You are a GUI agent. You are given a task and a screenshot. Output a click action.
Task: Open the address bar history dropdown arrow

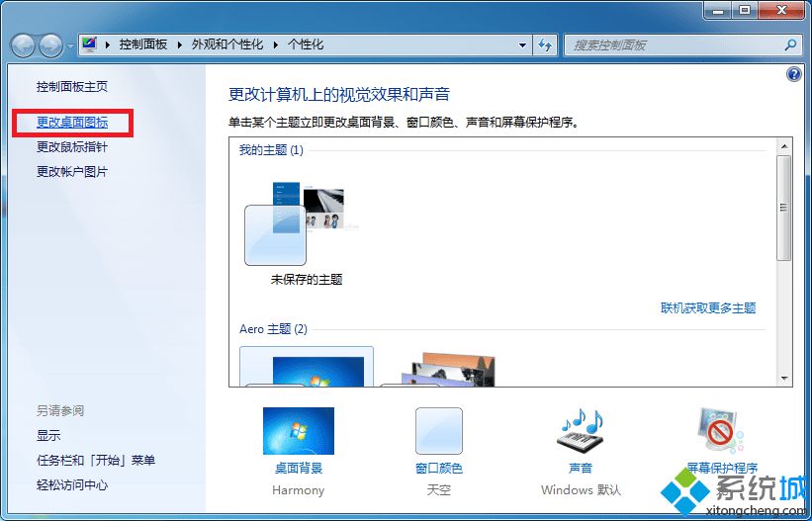523,44
